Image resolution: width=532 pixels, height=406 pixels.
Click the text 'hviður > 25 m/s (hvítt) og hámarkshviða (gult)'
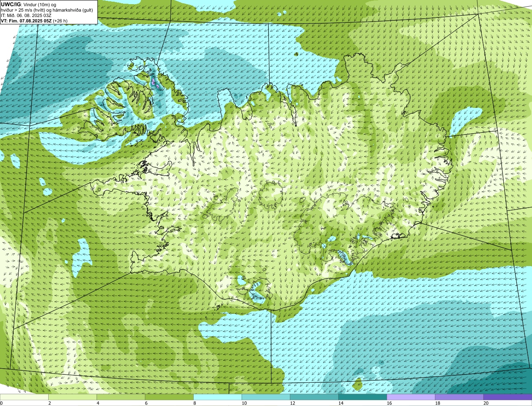pyautogui.click(x=47, y=10)
